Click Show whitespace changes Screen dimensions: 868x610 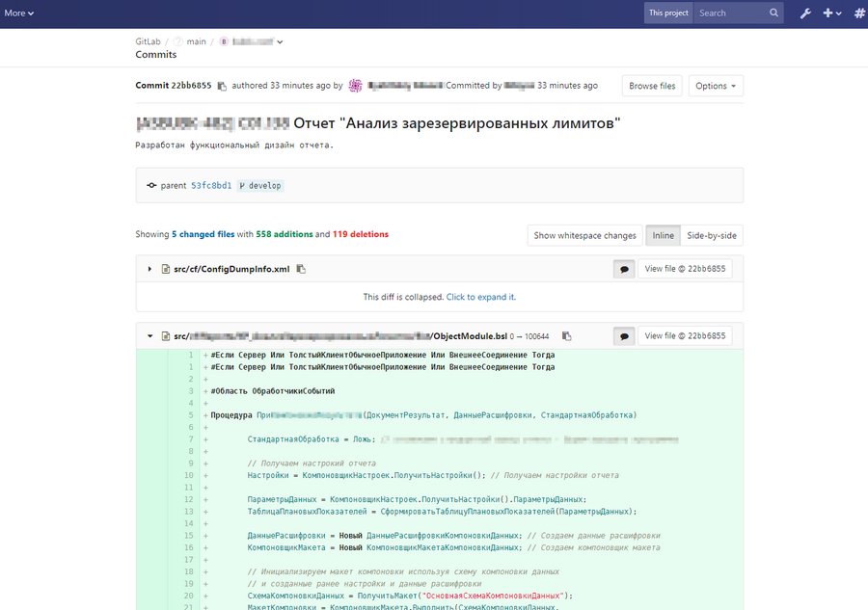(x=583, y=235)
